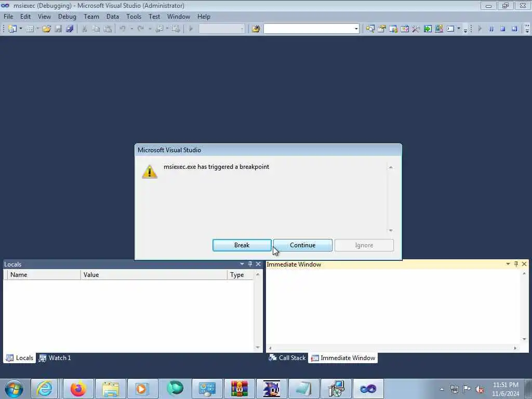Click the Start Page green arrow icon
The image size is (532, 399).
click(428, 29)
